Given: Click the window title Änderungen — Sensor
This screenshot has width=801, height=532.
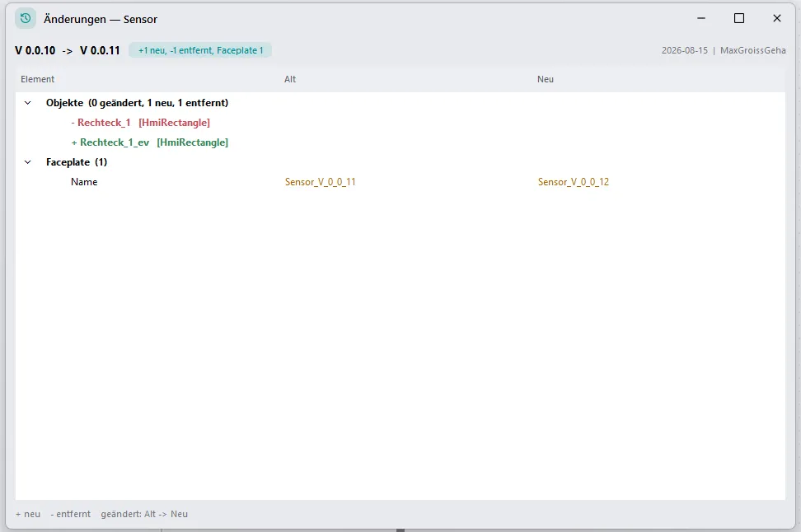Looking at the screenshot, I should pyautogui.click(x=101, y=20).
